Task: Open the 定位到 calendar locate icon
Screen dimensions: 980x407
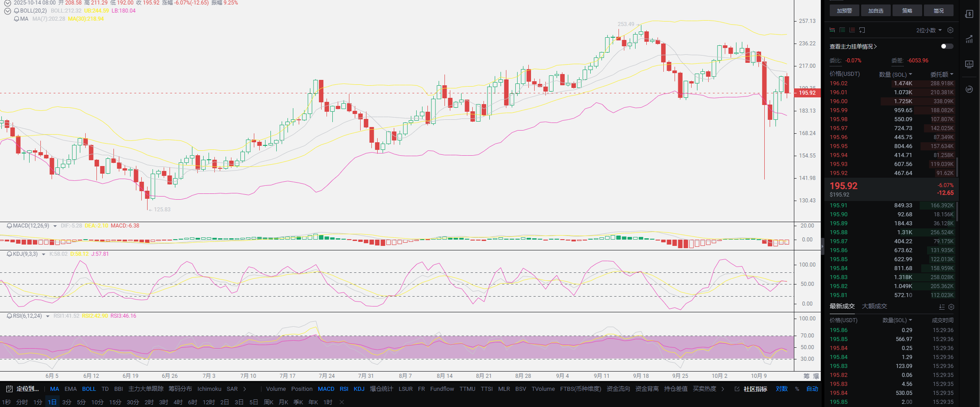Action: [x=9, y=389]
